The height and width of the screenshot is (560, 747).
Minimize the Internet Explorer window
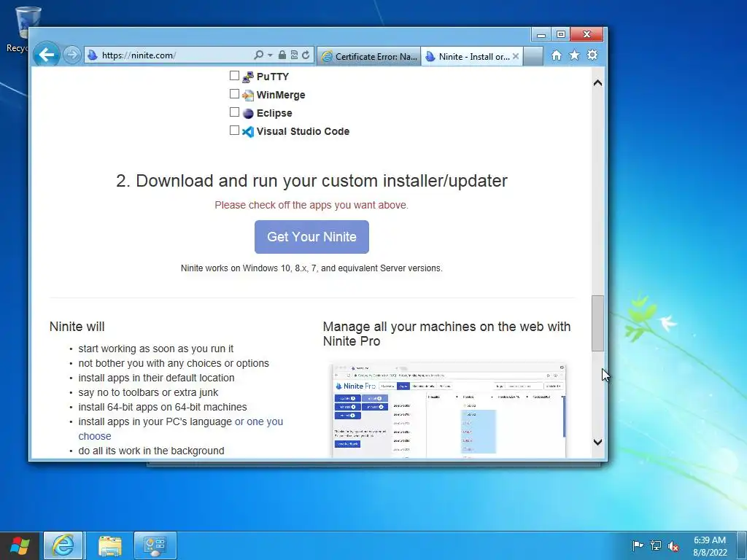[541, 34]
